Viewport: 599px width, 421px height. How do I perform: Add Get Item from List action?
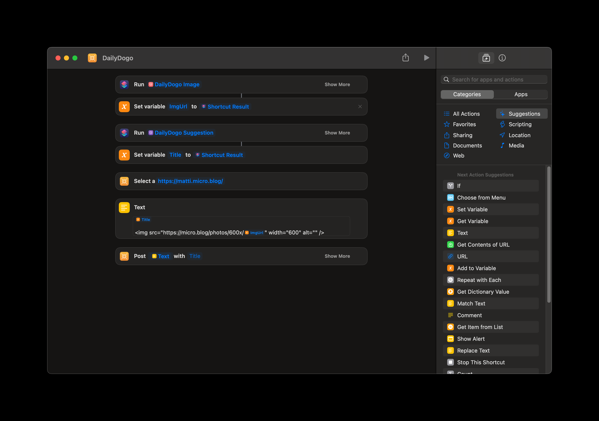[491, 327]
